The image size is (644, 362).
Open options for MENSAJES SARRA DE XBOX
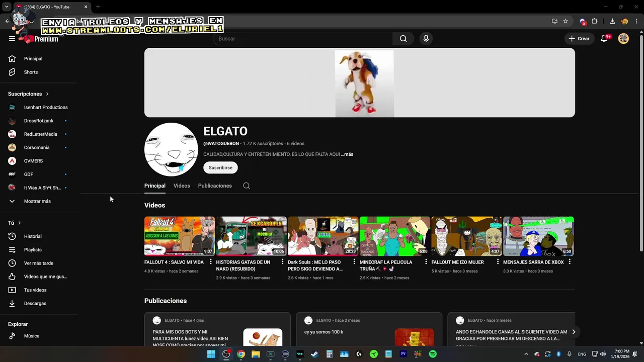pos(570,262)
